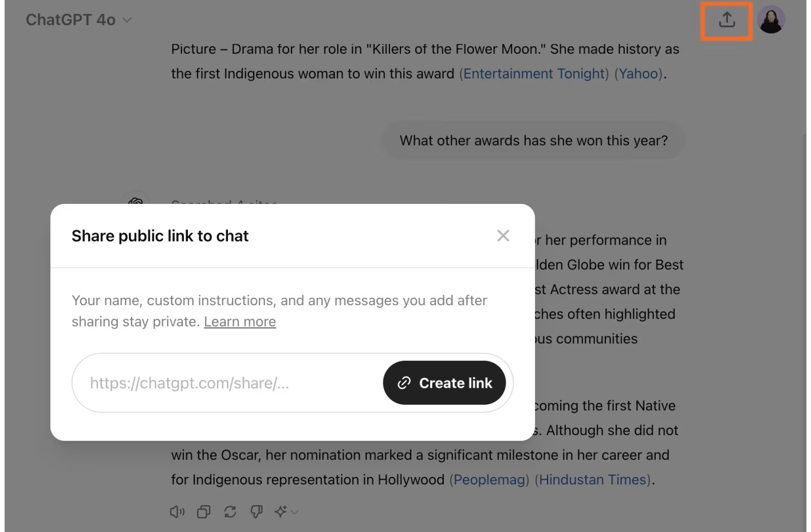The width and height of the screenshot is (811, 532).
Task: Open the Learn more link
Action: 239,322
